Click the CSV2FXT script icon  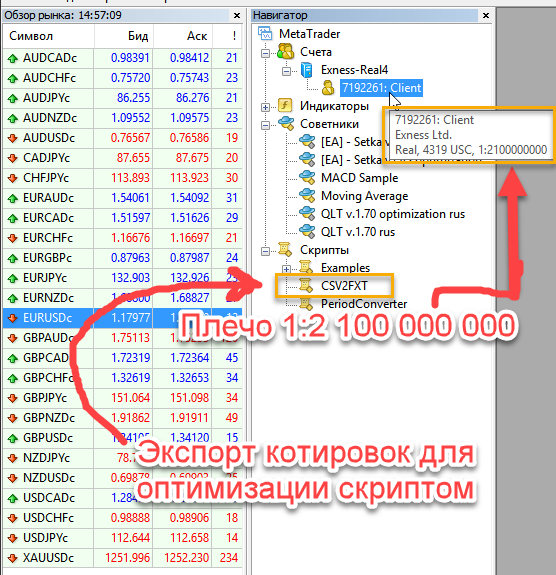pos(306,286)
